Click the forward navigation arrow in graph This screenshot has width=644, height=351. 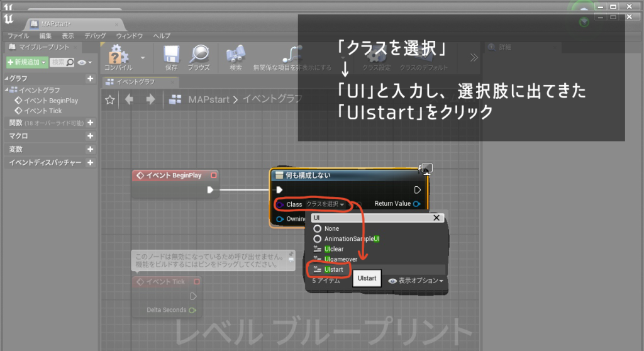150,99
